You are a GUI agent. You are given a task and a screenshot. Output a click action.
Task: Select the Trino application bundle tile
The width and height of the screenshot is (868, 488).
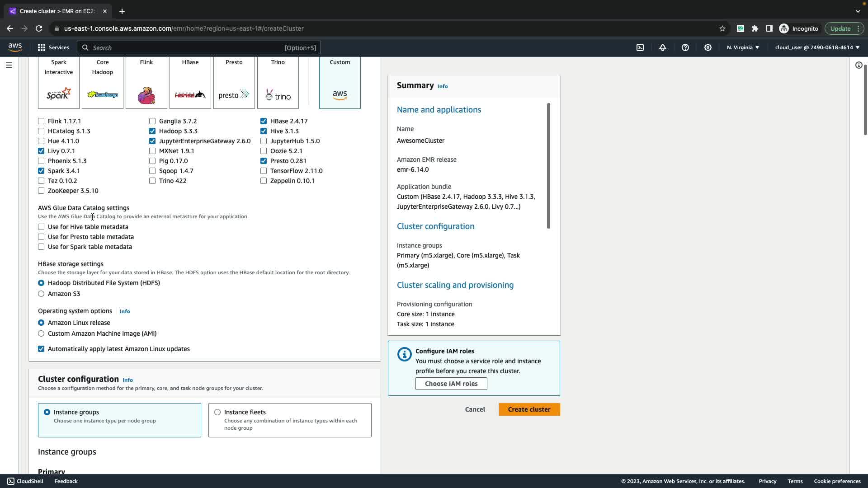278,83
